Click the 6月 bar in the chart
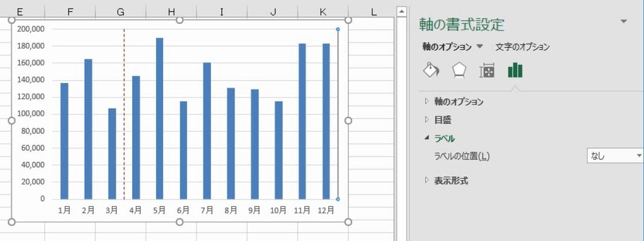The image size is (644, 241). [183, 150]
